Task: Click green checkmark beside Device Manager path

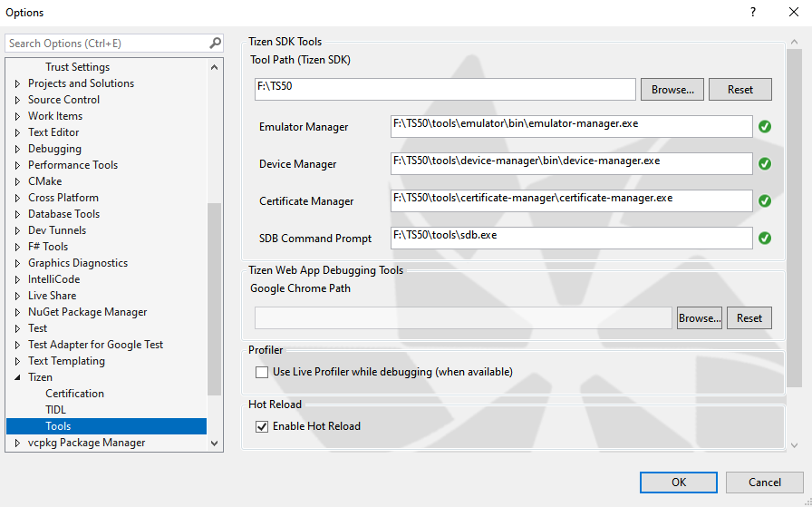Action: point(765,164)
